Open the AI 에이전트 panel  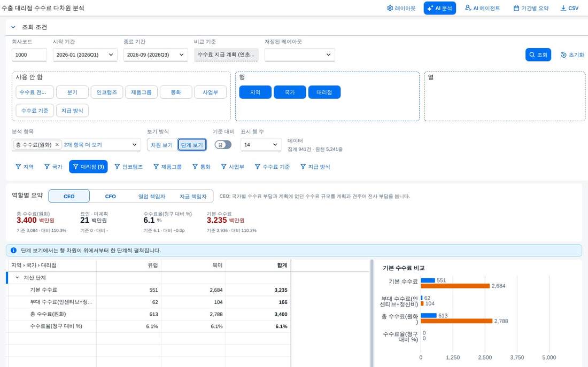point(482,8)
